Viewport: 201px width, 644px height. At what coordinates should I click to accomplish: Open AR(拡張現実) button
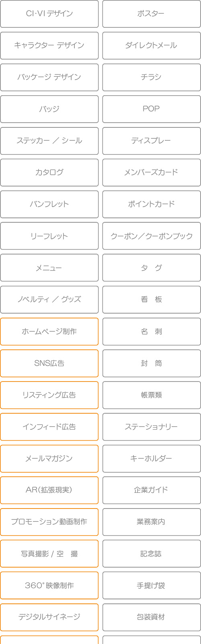pos(49,490)
